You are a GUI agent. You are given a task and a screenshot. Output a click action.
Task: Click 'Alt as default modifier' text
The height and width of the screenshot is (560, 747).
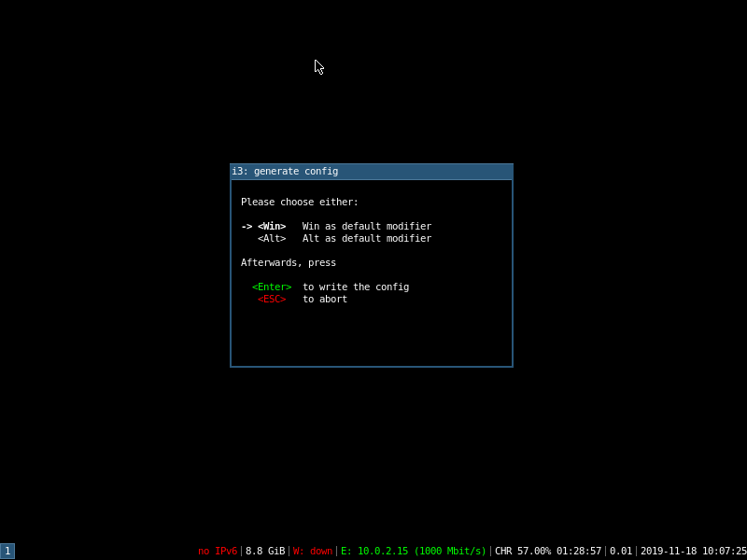367,238
